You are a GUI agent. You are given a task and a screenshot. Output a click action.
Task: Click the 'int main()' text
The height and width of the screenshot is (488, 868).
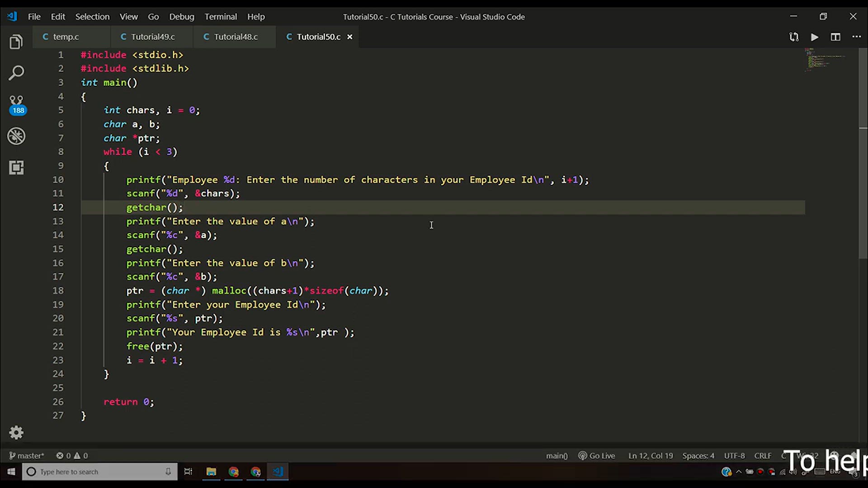point(109,83)
